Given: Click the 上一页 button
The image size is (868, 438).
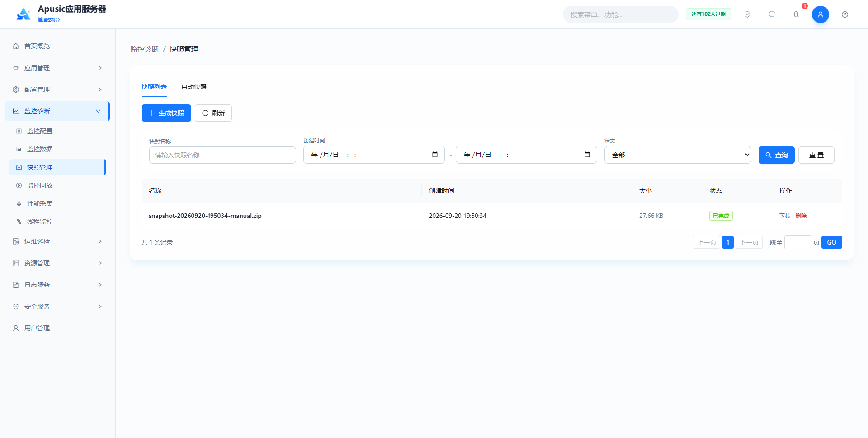Looking at the screenshot, I should pyautogui.click(x=707, y=242).
